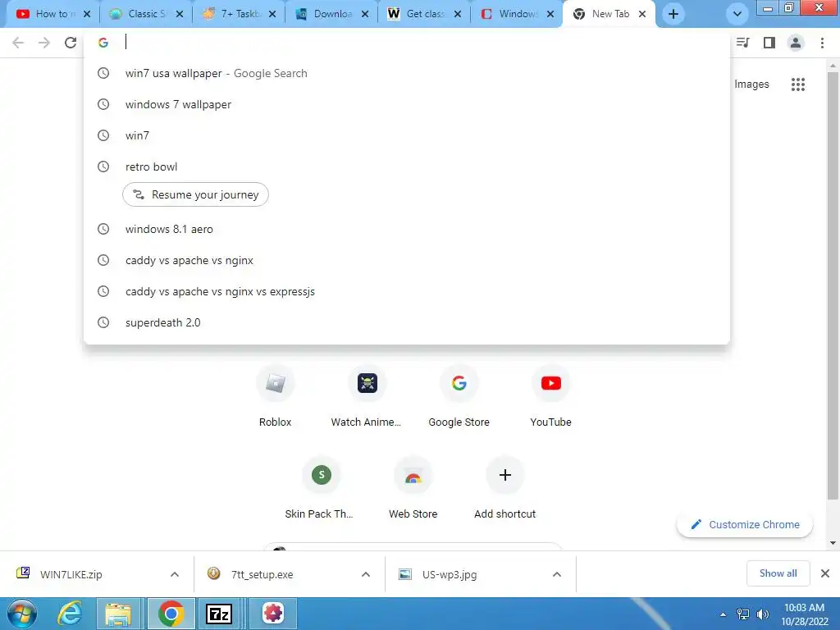Click Customize Chrome button
Viewport: 840px width, 630px height.
[745, 525]
